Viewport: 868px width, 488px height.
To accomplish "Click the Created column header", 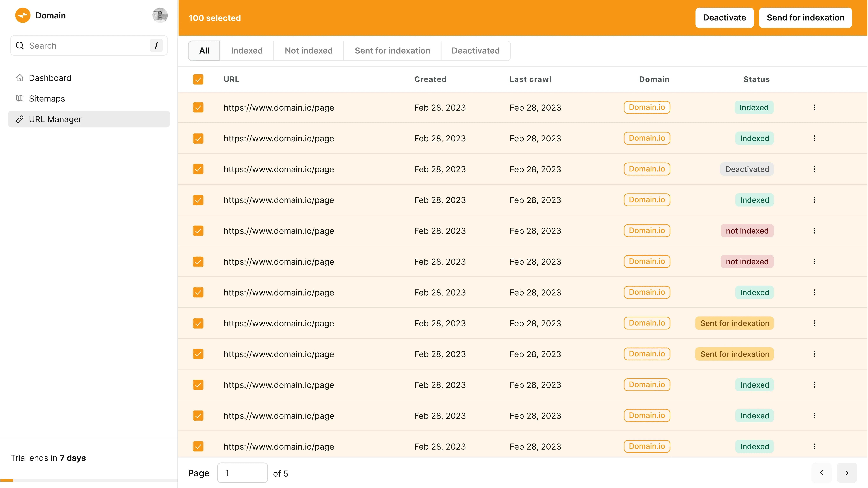I will click(x=430, y=80).
